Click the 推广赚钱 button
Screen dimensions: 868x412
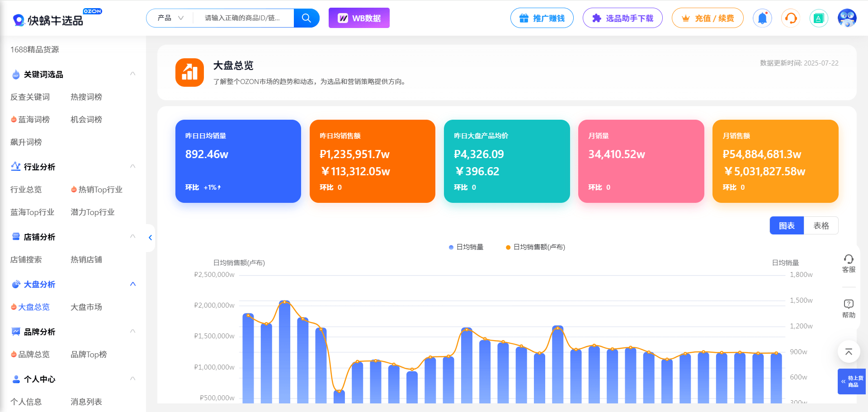tap(542, 18)
